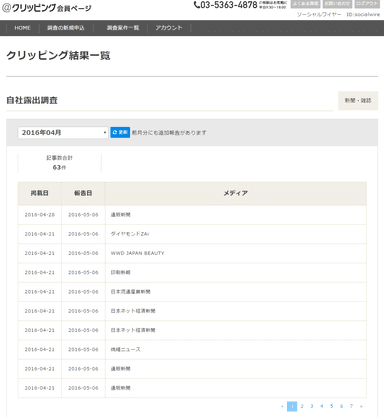Click the @クリッピング logo

point(47,8)
